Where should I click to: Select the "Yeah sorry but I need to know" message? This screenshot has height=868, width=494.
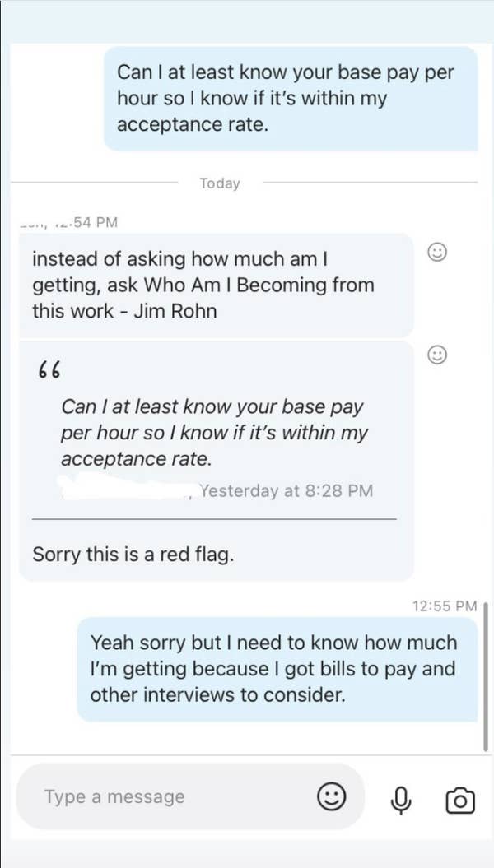[x=276, y=668]
